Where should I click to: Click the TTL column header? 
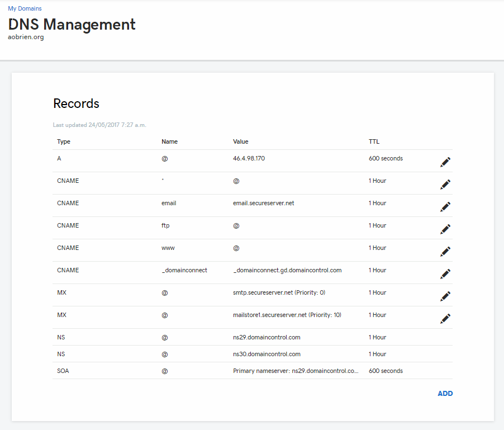click(x=374, y=141)
